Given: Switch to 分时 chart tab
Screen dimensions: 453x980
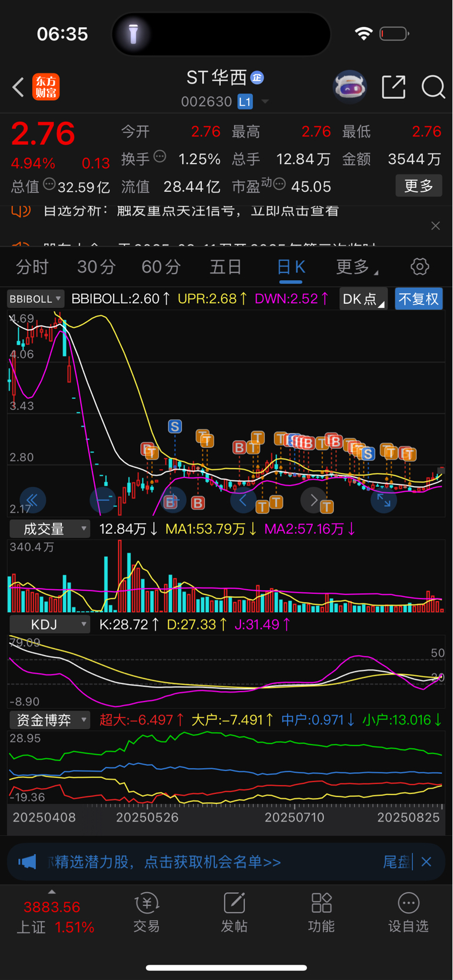Looking at the screenshot, I should click(32, 267).
